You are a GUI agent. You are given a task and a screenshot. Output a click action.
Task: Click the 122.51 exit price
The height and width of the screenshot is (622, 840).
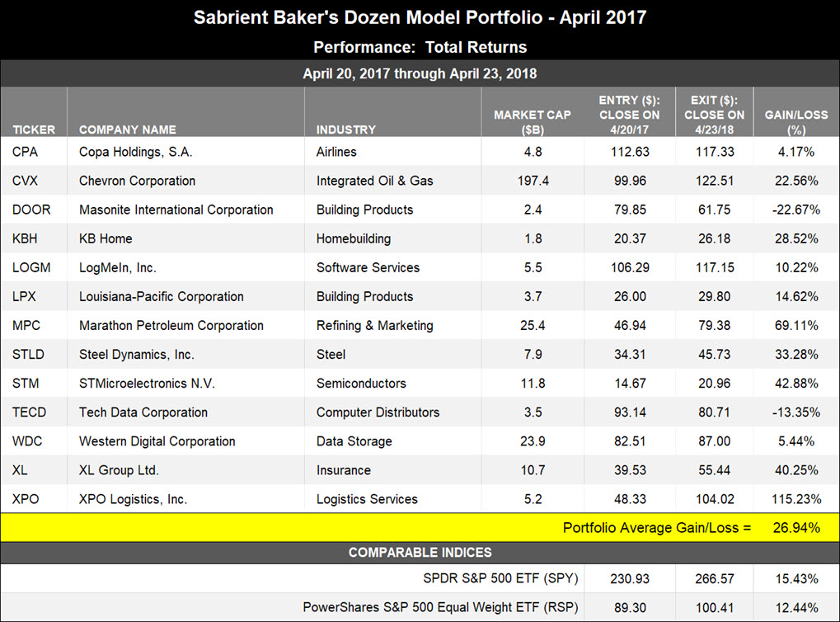click(714, 181)
